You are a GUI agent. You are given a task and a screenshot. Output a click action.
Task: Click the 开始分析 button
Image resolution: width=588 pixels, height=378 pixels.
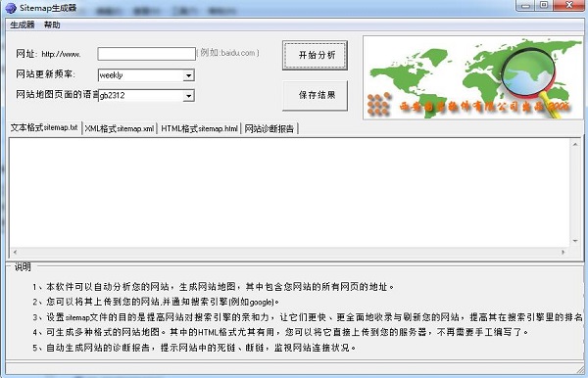tap(315, 55)
